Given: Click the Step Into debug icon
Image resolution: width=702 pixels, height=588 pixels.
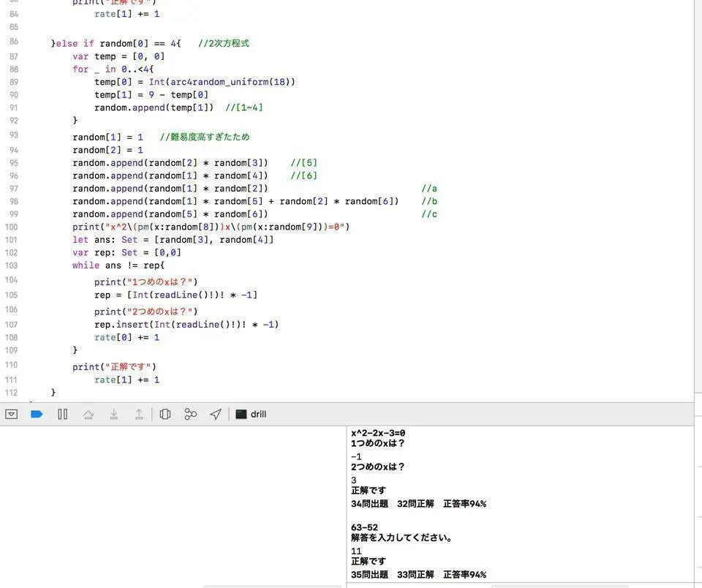Looking at the screenshot, I should coord(114,414).
